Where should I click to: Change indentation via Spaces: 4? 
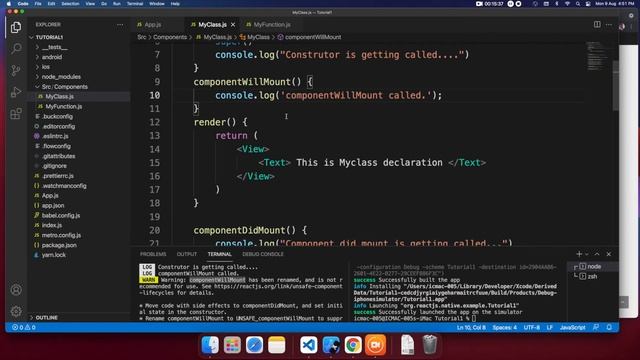tap(504, 327)
